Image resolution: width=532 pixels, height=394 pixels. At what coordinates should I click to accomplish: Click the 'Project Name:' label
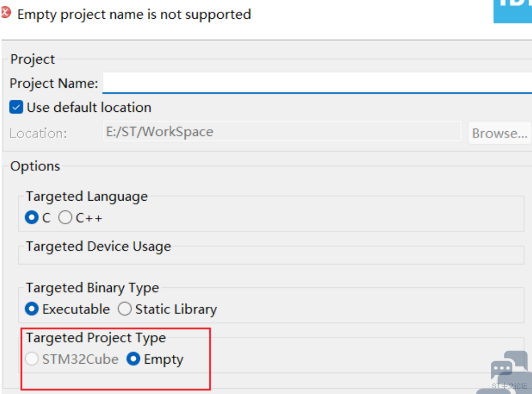[54, 83]
